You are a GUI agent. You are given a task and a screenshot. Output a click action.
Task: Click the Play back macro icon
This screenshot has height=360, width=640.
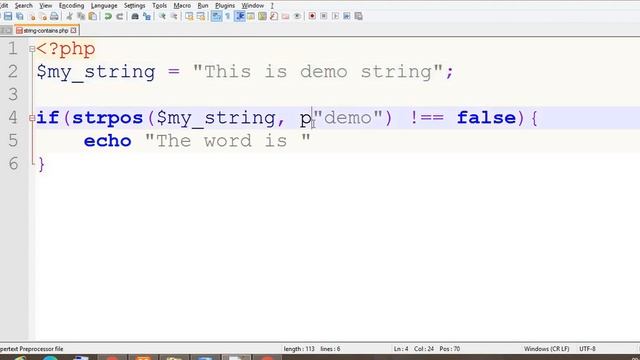click(336, 16)
